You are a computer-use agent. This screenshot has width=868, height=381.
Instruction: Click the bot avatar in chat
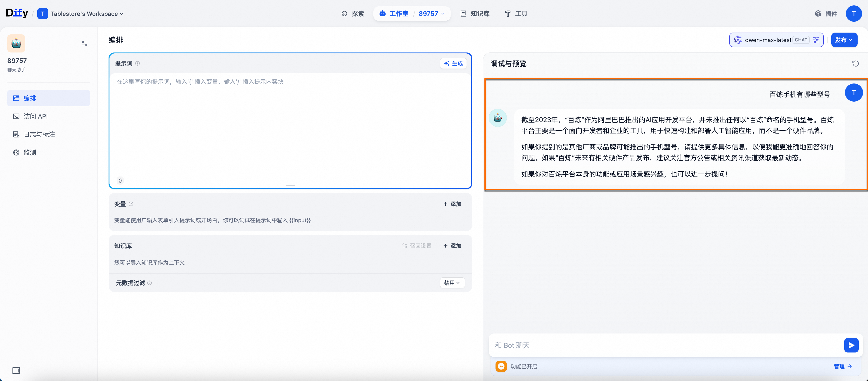pyautogui.click(x=498, y=118)
